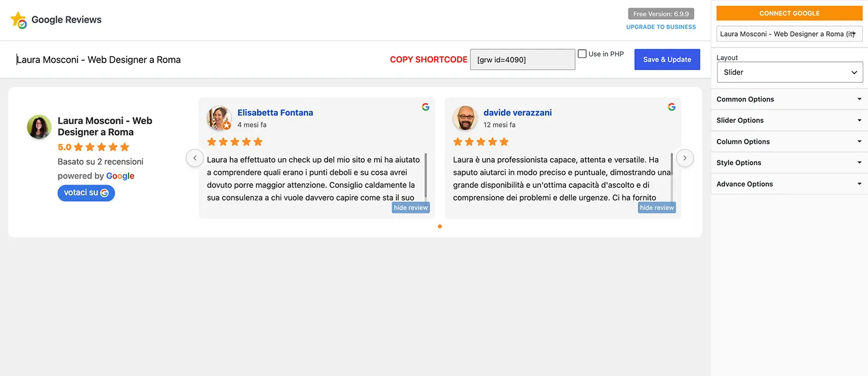868x376 pixels.
Task: Open davide verazzani's profile photo
Action: (465, 118)
